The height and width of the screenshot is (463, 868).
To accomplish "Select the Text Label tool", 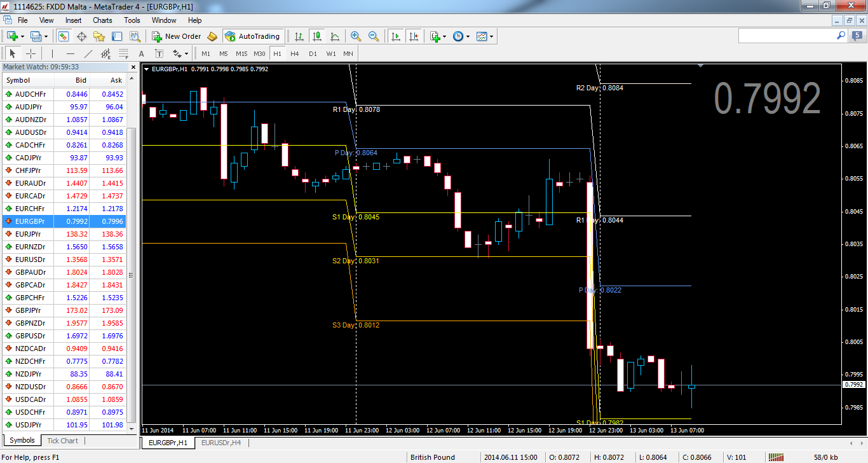I will pos(159,53).
